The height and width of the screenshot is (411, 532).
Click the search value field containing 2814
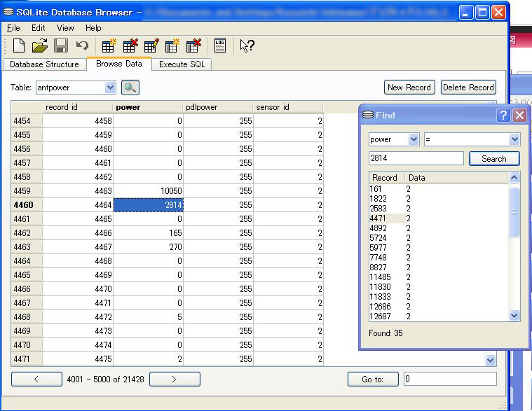[416, 158]
